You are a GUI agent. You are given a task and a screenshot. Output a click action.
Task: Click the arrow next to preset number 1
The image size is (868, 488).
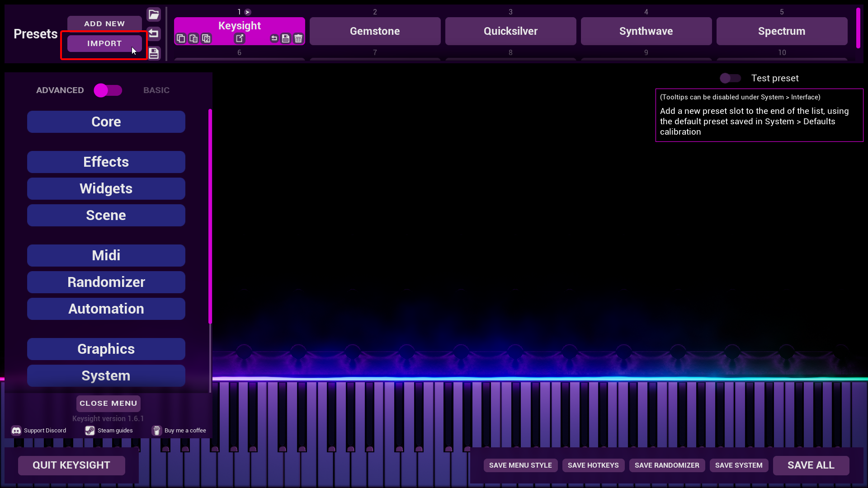(248, 12)
